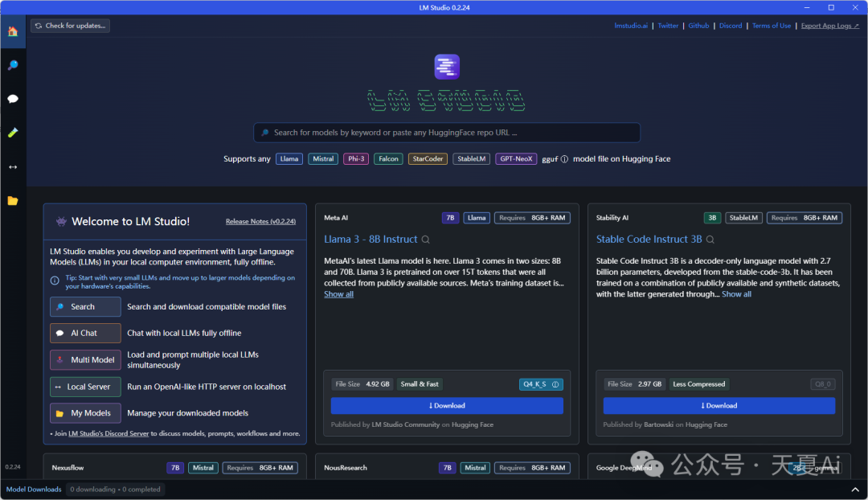Click 'Less Compressed' label on Stable Code card
Image resolution: width=868 pixels, height=500 pixels.
tap(698, 384)
